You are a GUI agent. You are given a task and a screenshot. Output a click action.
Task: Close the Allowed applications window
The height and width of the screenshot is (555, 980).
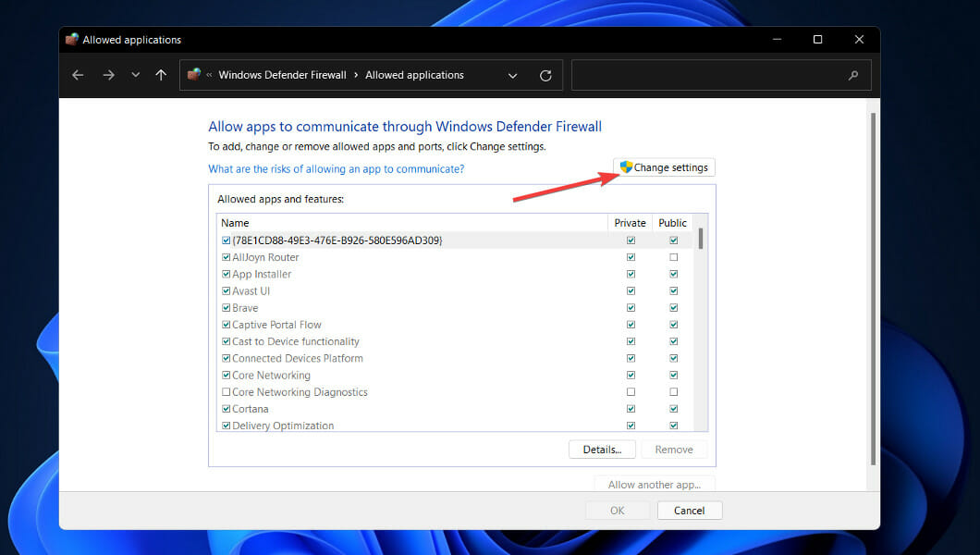point(860,40)
